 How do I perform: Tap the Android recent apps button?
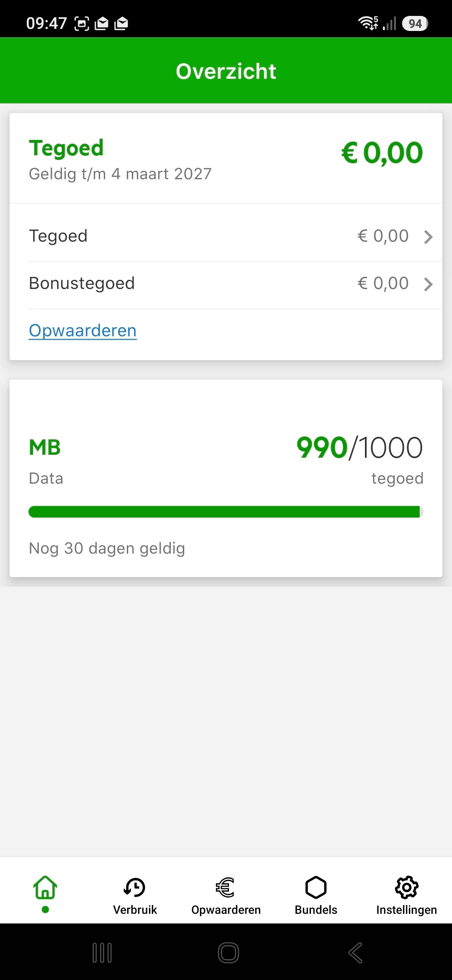point(102,953)
